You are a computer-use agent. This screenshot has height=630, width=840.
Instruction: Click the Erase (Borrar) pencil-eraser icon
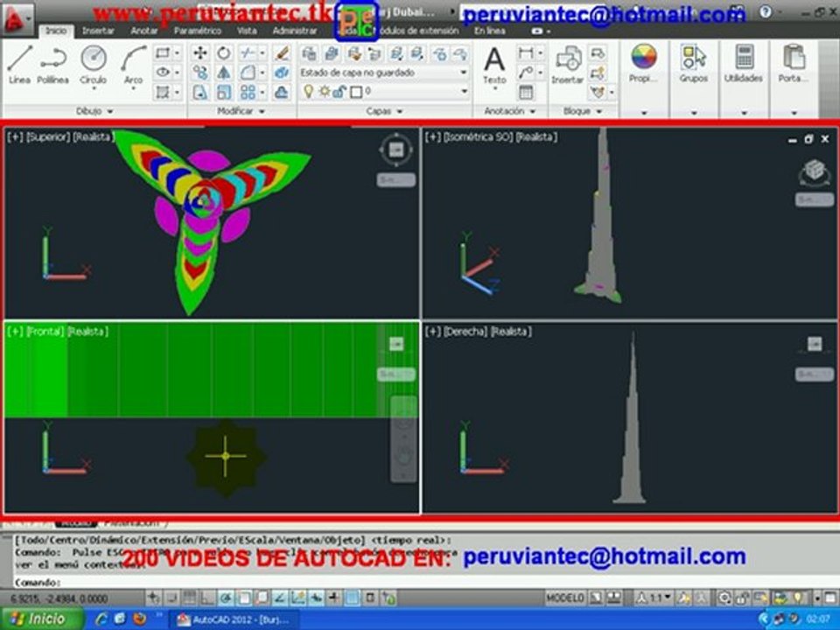tap(282, 52)
